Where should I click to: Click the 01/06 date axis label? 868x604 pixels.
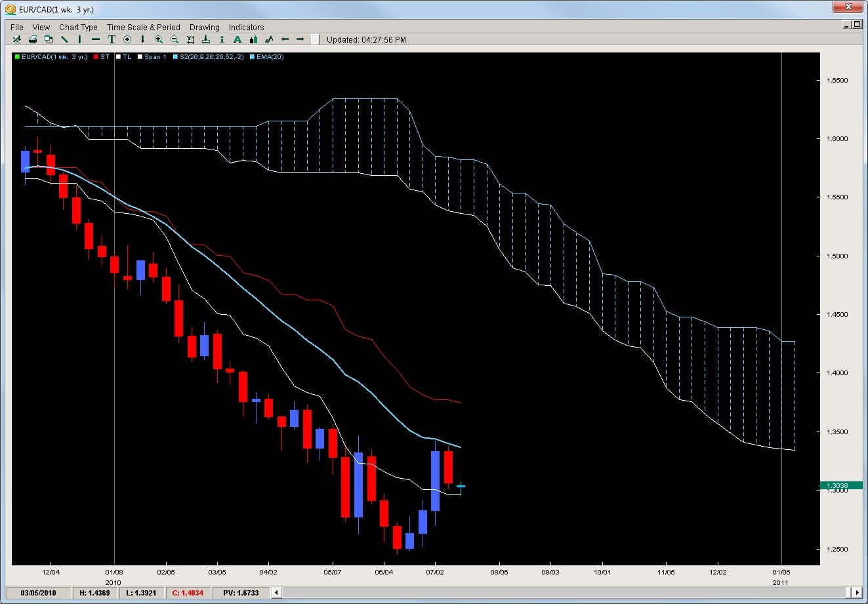click(x=781, y=572)
